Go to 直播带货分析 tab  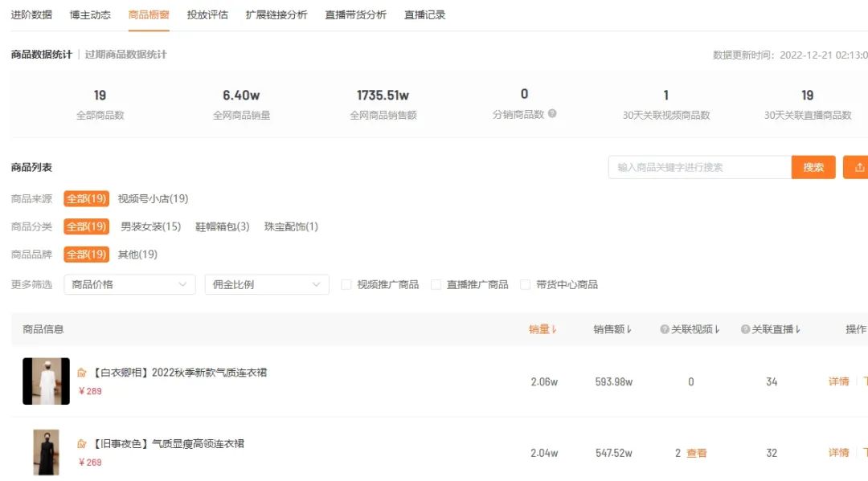point(355,15)
